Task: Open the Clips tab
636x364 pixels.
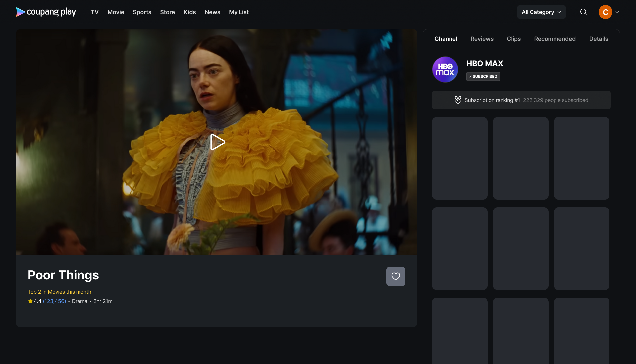Action: (513, 39)
